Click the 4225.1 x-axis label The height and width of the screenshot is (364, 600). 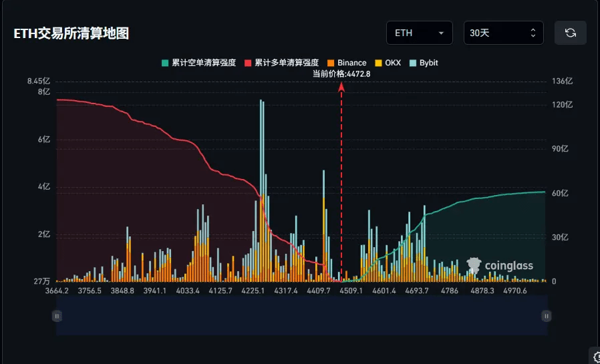point(253,291)
